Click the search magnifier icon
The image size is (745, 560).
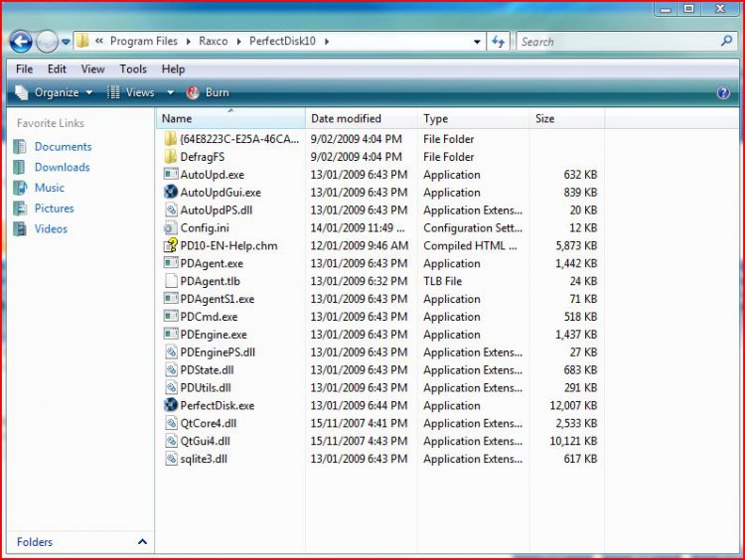tap(726, 42)
